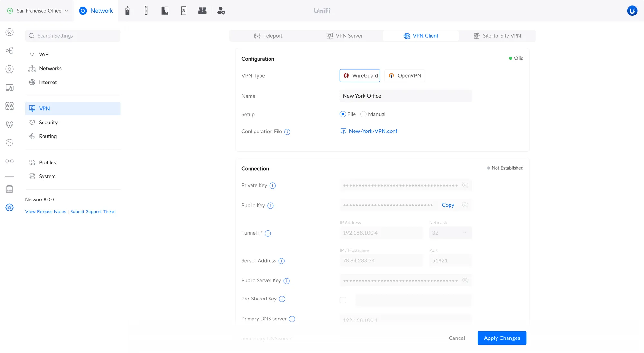644x353 pixels.
Task: Open the Netmask dropdown
Action: pos(450,233)
